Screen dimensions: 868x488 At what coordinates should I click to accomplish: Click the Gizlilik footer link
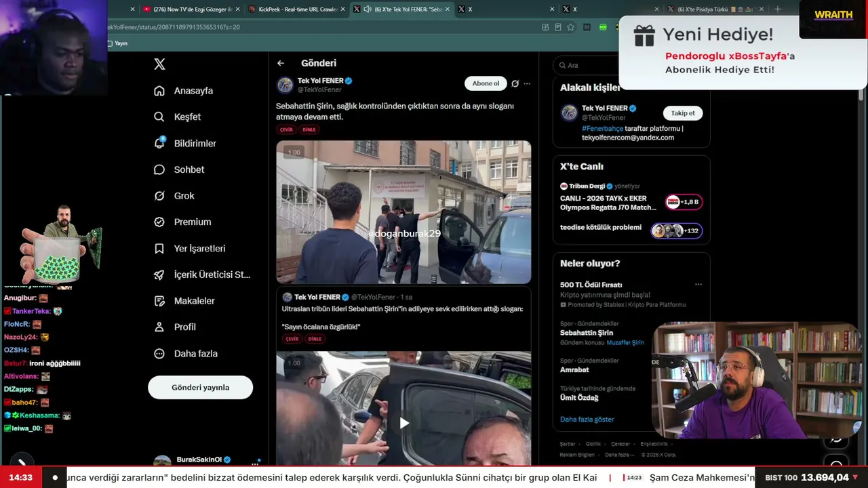[x=593, y=444]
